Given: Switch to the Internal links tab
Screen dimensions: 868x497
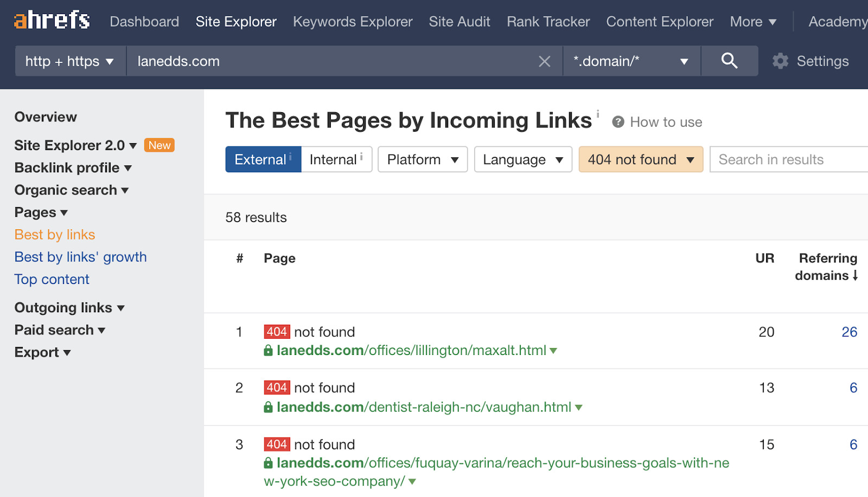Looking at the screenshot, I should pyautogui.click(x=334, y=159).
